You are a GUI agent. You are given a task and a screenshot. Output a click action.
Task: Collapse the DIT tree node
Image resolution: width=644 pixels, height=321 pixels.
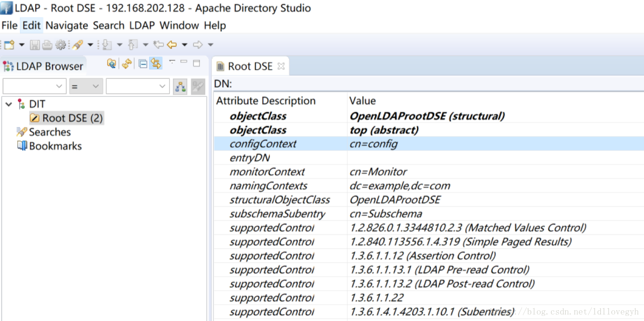tap(8, 104)
